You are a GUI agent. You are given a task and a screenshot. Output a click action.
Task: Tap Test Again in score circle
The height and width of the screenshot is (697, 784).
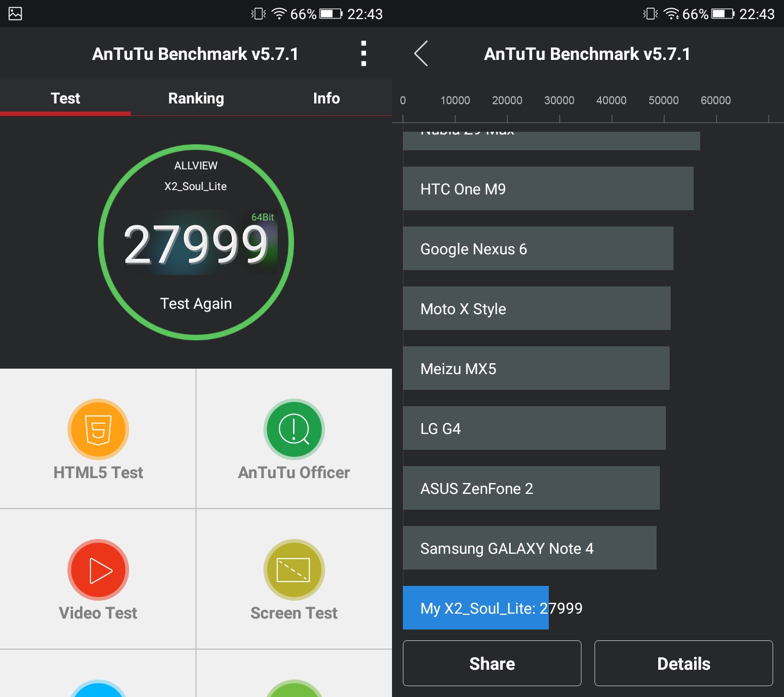tap(196, 303)
